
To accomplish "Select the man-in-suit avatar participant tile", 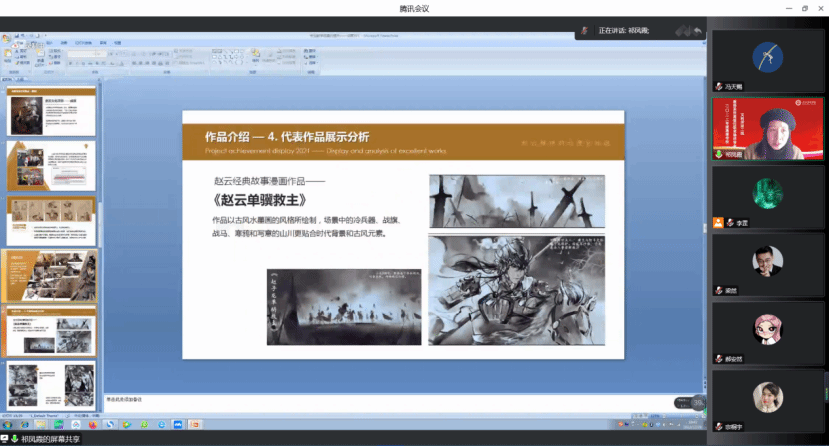I will coord(768,265).
